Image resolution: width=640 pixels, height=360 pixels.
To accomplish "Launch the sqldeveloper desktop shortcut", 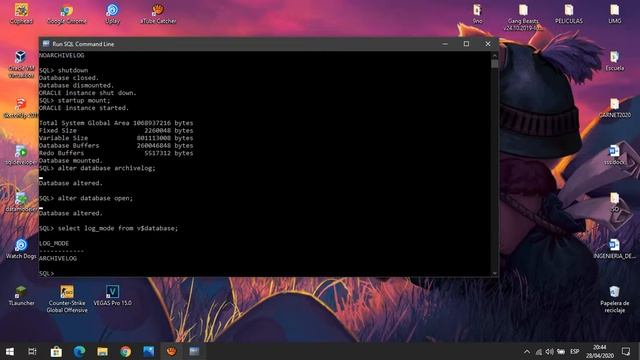I will pyautogui.click(x=20, y=155).
